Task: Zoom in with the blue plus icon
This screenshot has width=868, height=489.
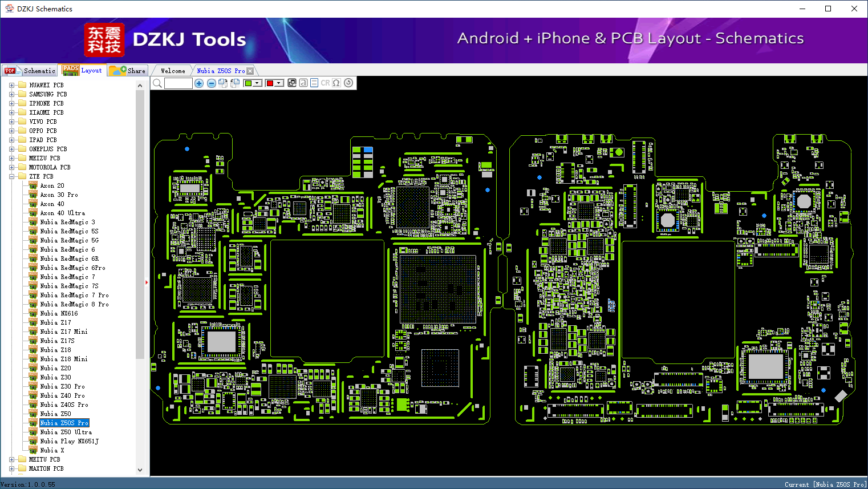Action: click(x=199, y=83)
